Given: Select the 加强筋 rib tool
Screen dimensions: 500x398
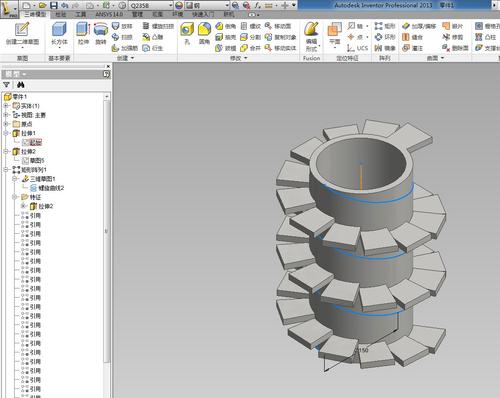Looking at the screenshot, I should (124, 48).
